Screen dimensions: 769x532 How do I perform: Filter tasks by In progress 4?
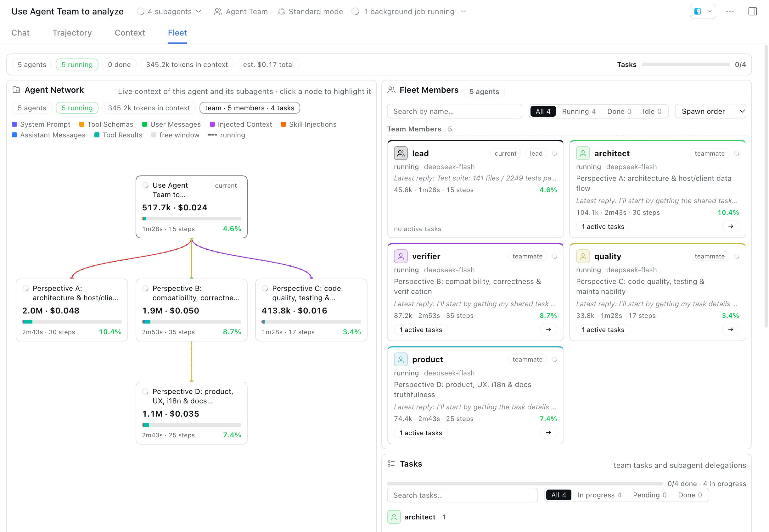point(599,495)
